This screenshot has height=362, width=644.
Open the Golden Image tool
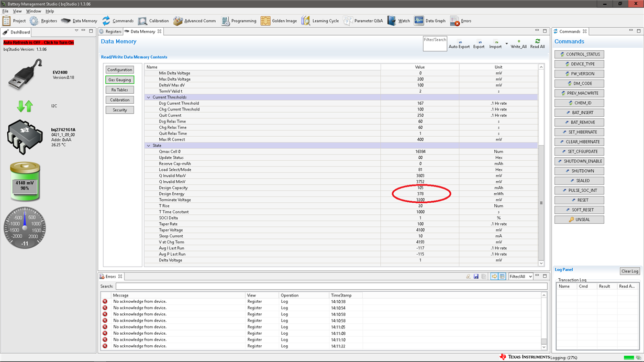pyautogui.click(x=279, y=21)
